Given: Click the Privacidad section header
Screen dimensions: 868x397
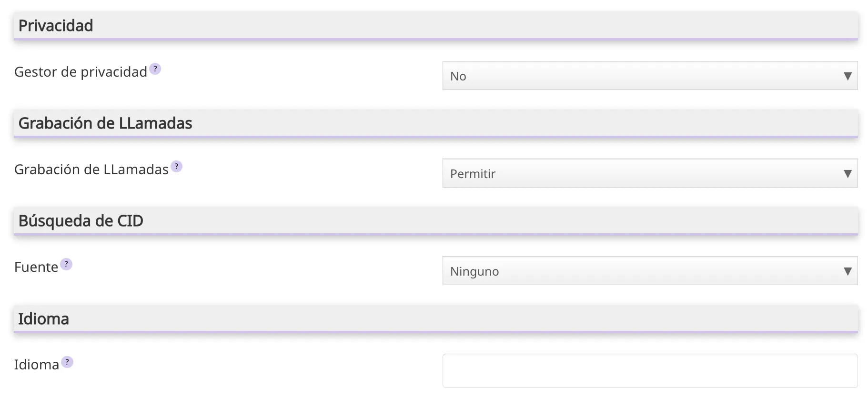Looking at the screenshot, I should click(56, 26).
